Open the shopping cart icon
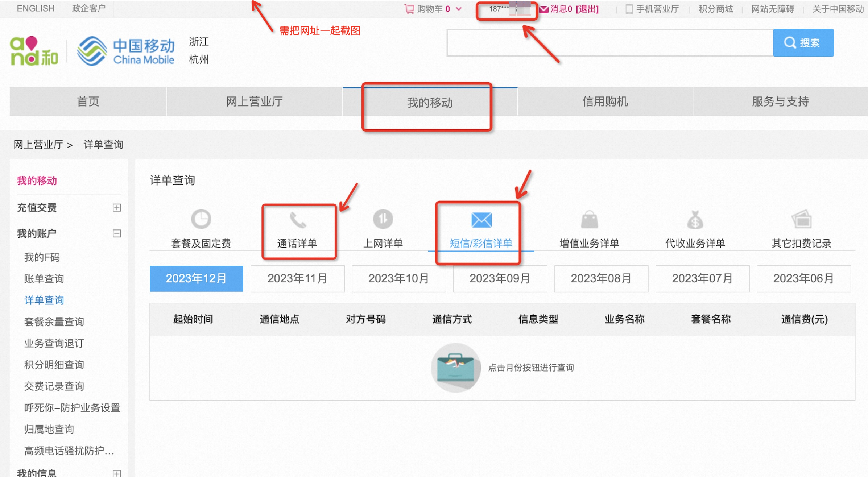Image resolution: width=868 pixels, height=477 pixels. tap(409, 9)
